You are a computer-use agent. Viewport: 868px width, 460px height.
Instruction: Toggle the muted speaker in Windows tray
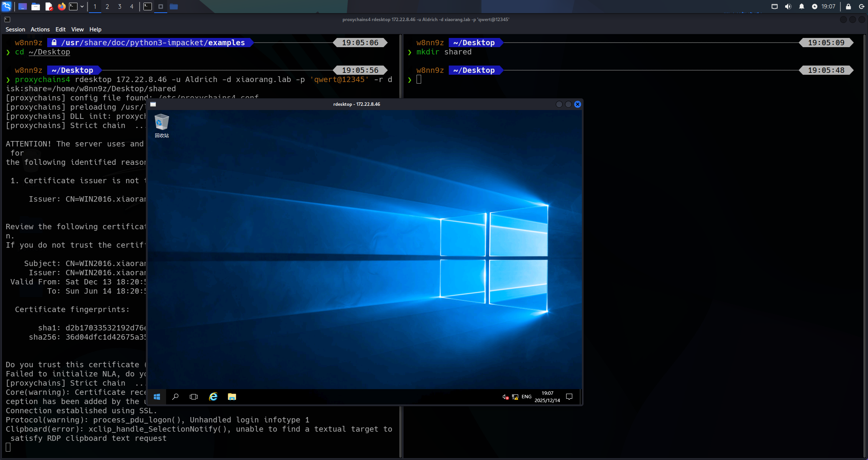(506, 397)
